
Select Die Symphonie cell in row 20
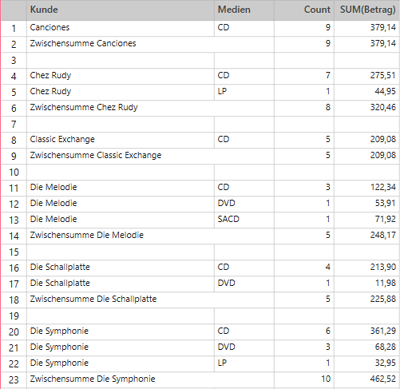120,332
